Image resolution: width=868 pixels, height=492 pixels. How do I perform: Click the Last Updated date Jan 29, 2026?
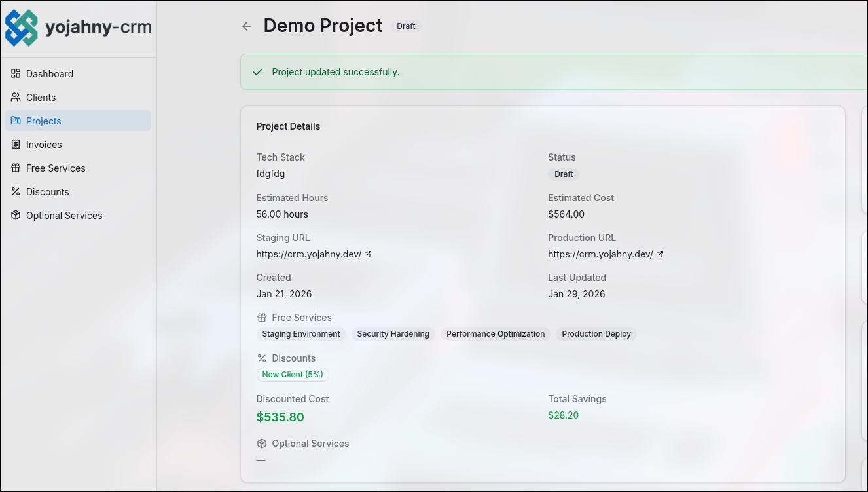click(577, 294)
